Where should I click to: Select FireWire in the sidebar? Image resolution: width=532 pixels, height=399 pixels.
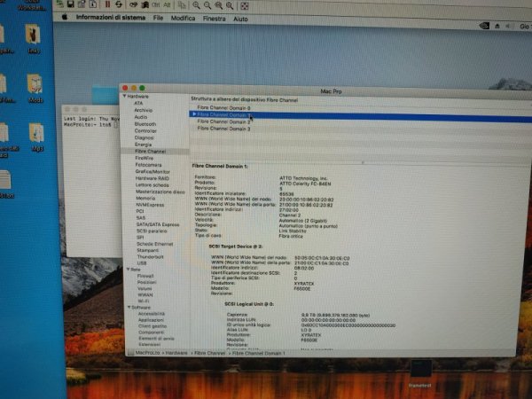click(x=145, y=158)
